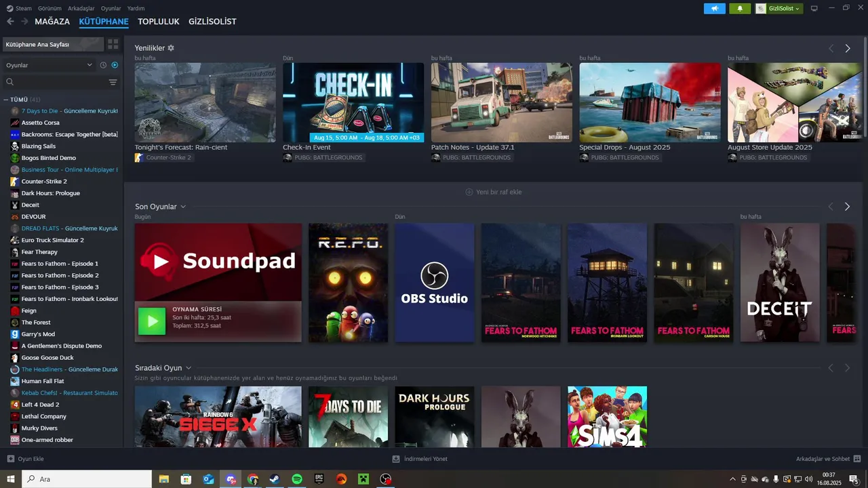Select Fears to Fathom - Episode 2

(x=61, y=275)
